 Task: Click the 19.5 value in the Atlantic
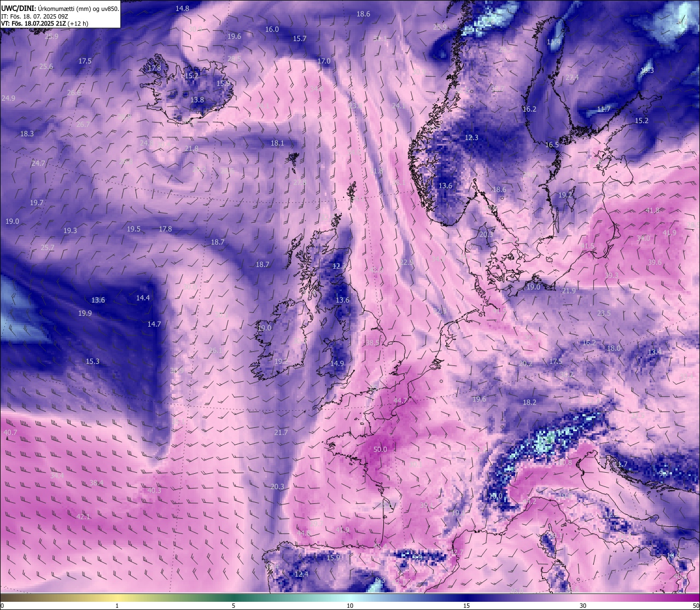tap(133, 229)
